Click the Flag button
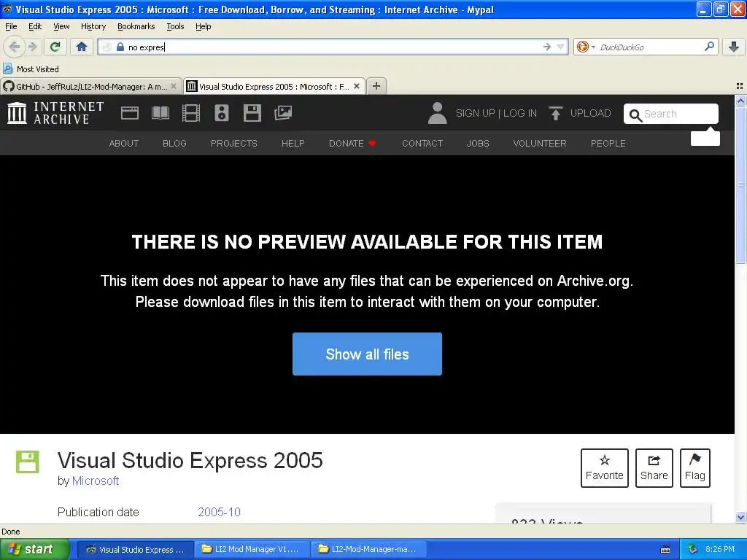The height and width of the screenshot is (560, 747). [695, 467]
